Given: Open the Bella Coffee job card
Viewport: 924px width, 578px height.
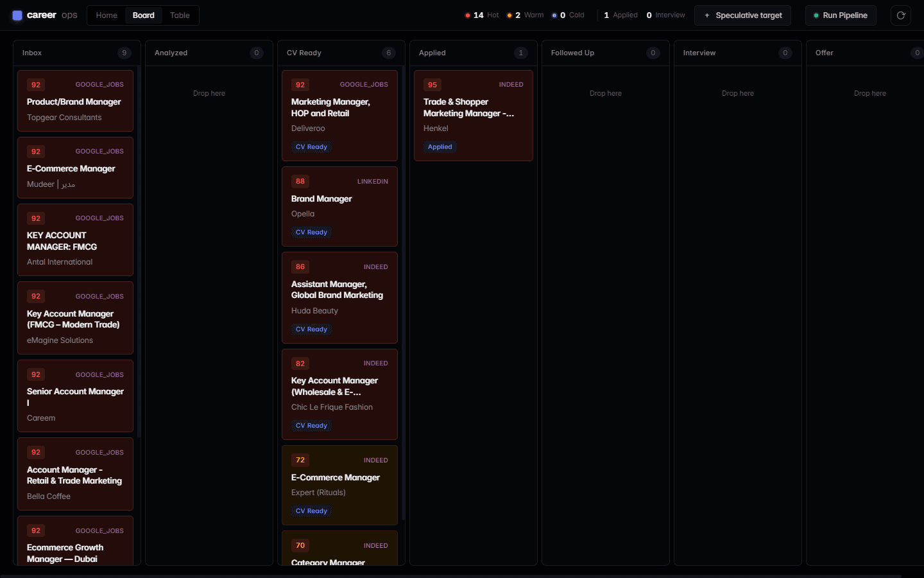Looking at the screenshot, I should pyautogui.click(x=75, y=474).
